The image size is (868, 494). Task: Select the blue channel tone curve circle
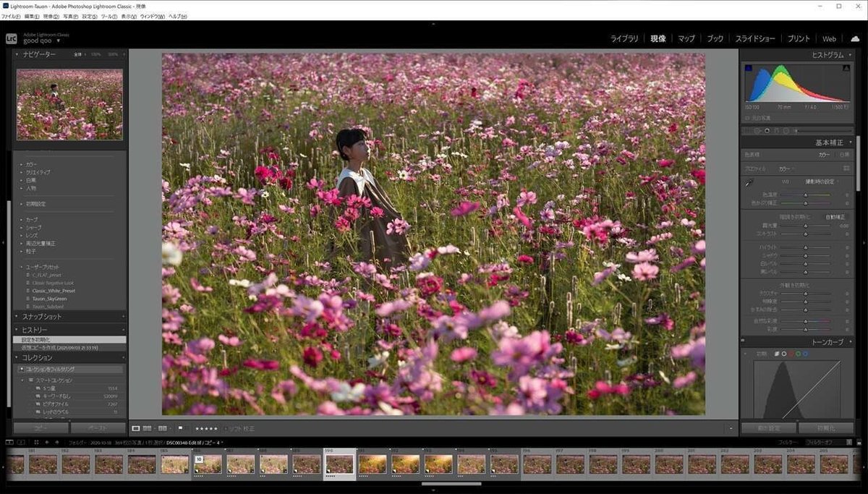[x=805, y=354]
